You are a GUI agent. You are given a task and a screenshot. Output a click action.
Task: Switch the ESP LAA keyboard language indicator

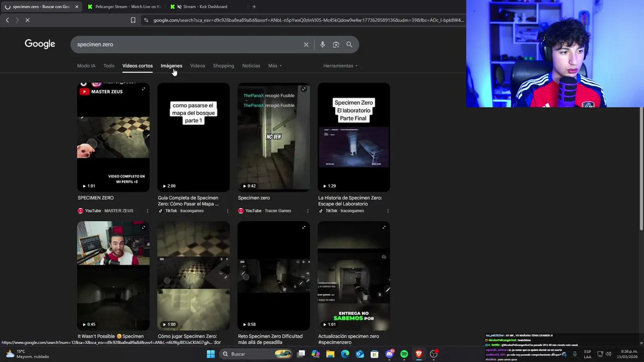(588, 354)
